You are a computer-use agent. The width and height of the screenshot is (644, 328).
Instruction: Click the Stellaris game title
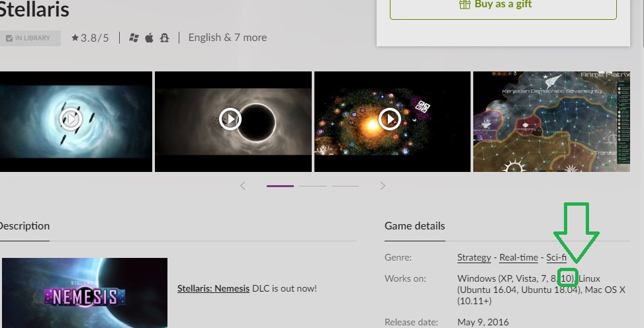click(x=34, y=9)
